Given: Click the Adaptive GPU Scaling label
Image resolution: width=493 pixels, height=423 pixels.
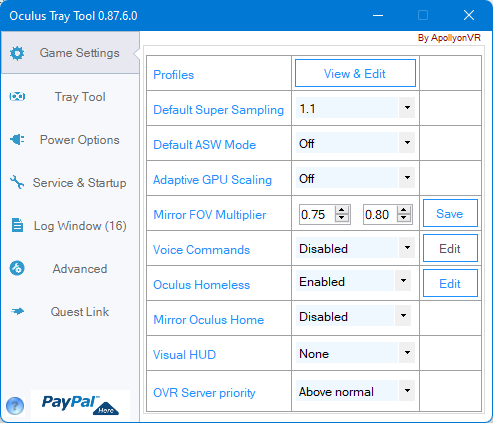Looking at the screenshot, I should click(x=212, y=180).
